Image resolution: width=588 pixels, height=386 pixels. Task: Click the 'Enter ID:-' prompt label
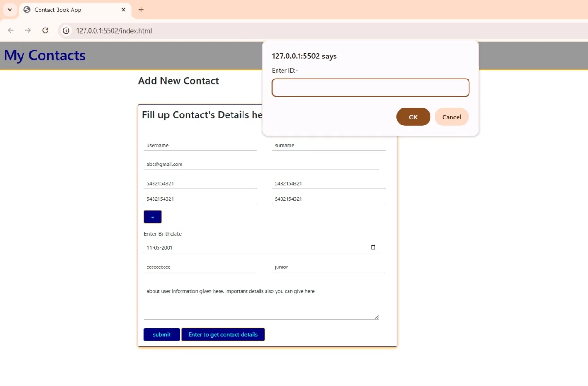(x=285, y=70)
